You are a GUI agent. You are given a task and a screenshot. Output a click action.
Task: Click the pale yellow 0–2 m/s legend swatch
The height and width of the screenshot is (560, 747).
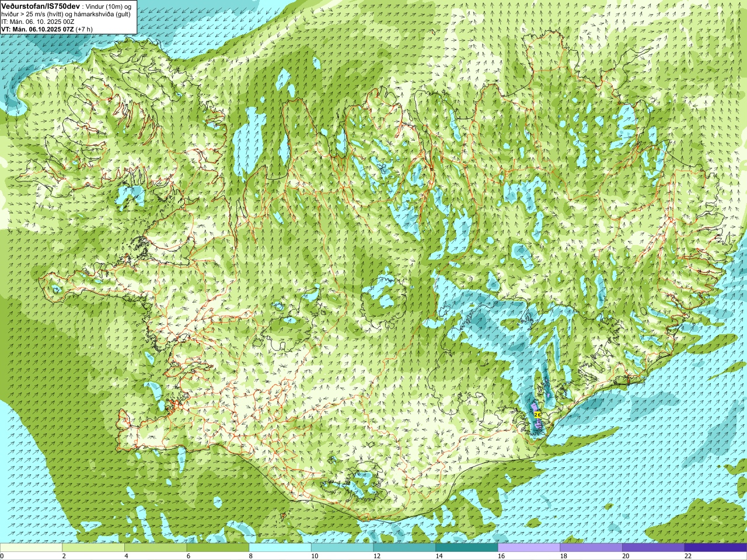click(31, 548)
